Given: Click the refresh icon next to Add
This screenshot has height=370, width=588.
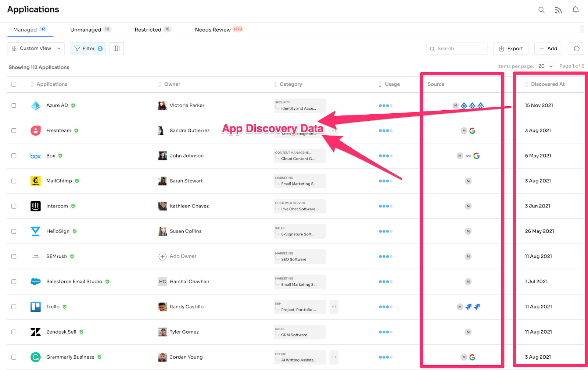Looking at the screenshot, I should [577, 49].
